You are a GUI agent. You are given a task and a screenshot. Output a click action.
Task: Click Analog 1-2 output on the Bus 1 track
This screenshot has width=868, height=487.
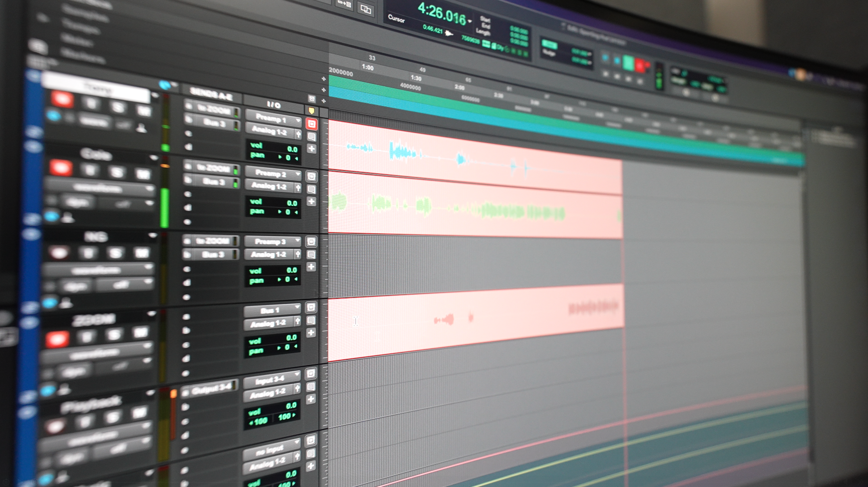click(x=268, y=323)
